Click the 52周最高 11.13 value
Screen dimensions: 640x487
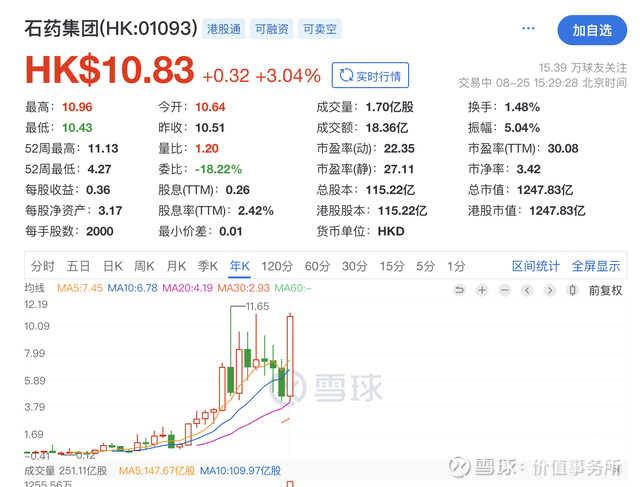(103, 149)
